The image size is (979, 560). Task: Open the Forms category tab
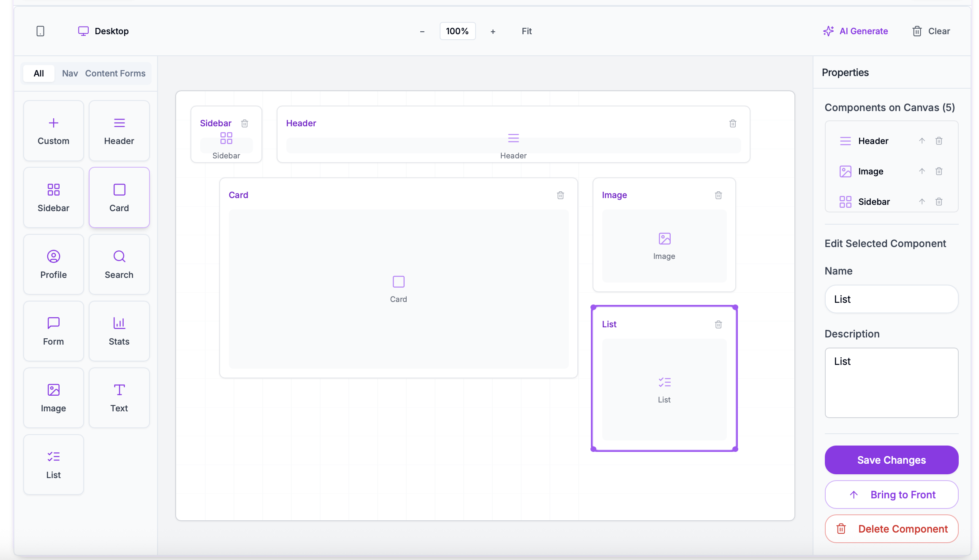click(x=132, y=73)
